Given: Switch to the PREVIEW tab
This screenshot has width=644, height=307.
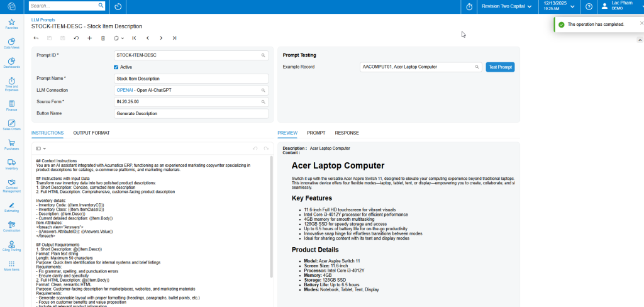Looking at the screenshot, I should [x=287, y=133].
